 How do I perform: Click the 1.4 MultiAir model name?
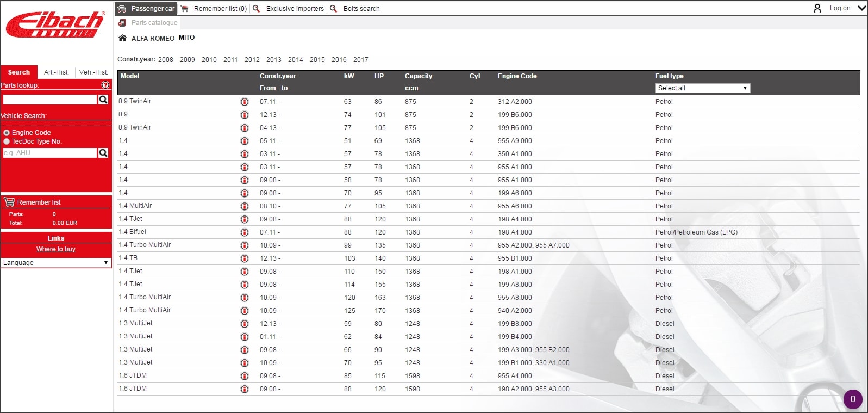[135, 206]
